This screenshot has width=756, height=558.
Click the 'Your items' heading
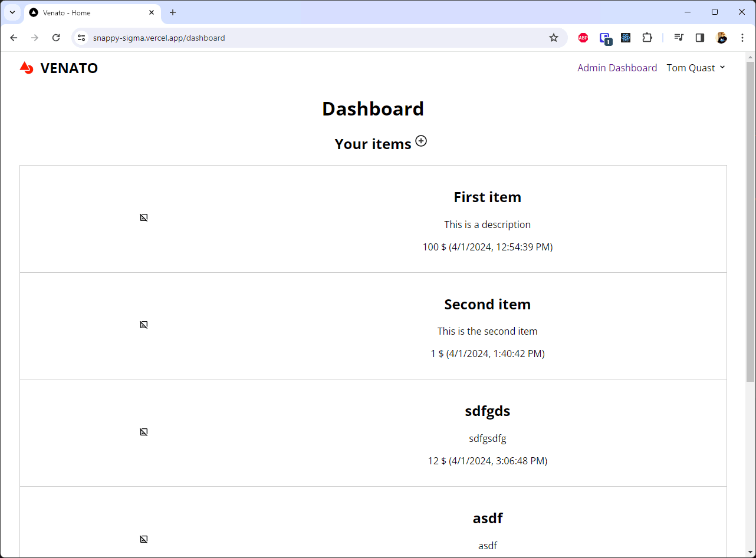pos(373,144)
